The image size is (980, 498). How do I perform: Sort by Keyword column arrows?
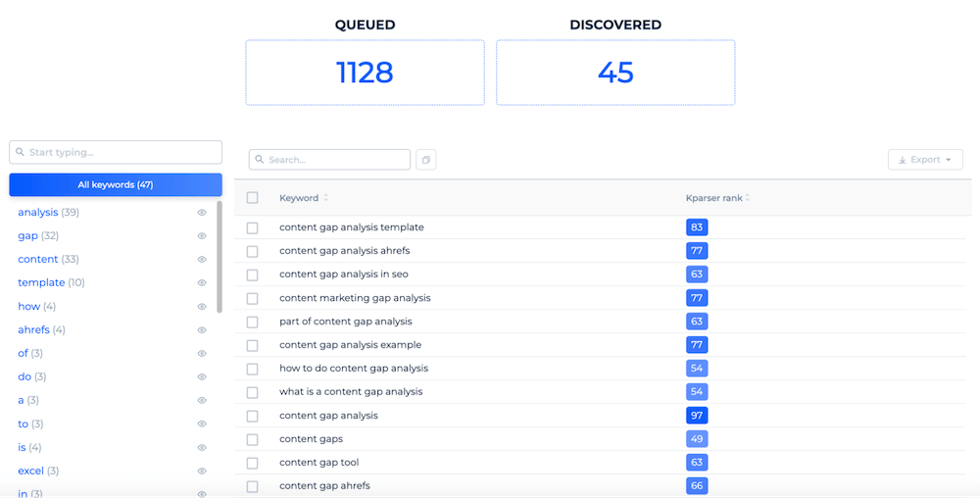point(325,198)
